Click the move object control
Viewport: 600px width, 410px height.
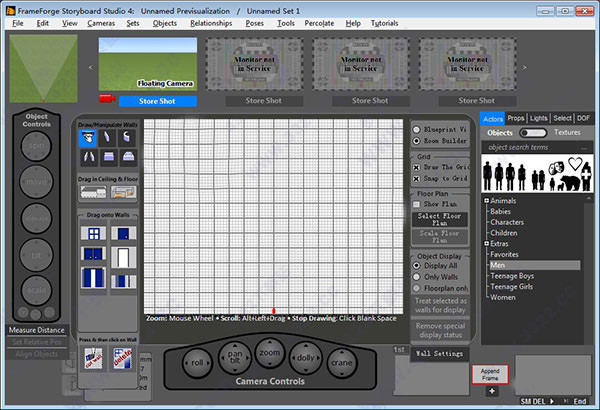(x=36, y=182)
